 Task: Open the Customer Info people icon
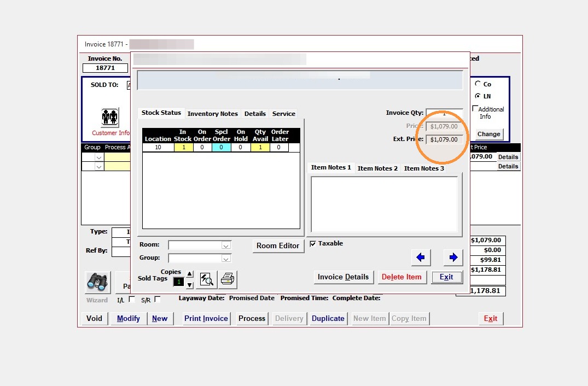tap(110, 118)
